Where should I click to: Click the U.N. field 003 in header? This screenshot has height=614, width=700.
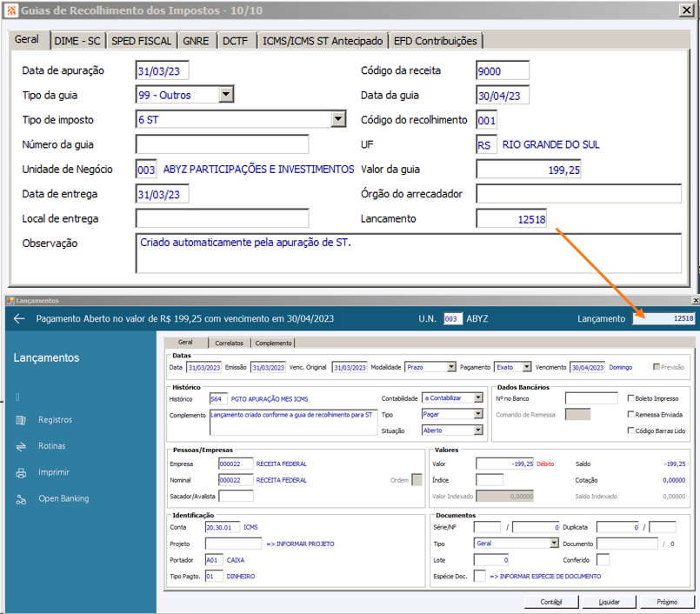click(x=453, y=318)
